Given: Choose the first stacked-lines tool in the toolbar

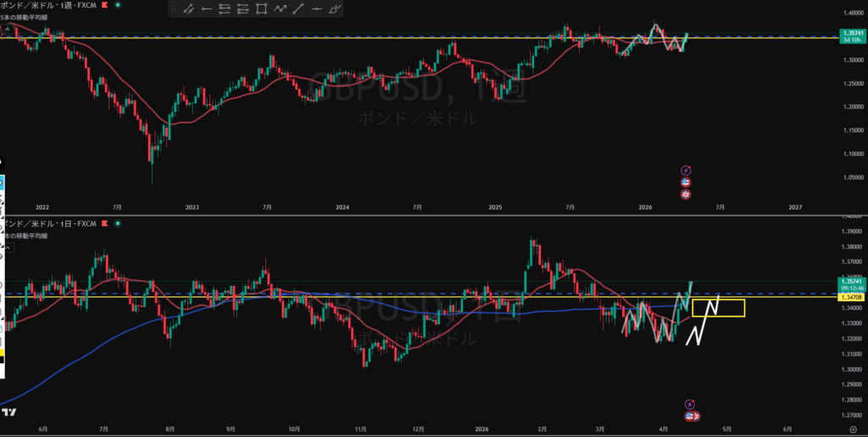Looking at the screenshot, I should pyautogui.click(x=225, y=9).
